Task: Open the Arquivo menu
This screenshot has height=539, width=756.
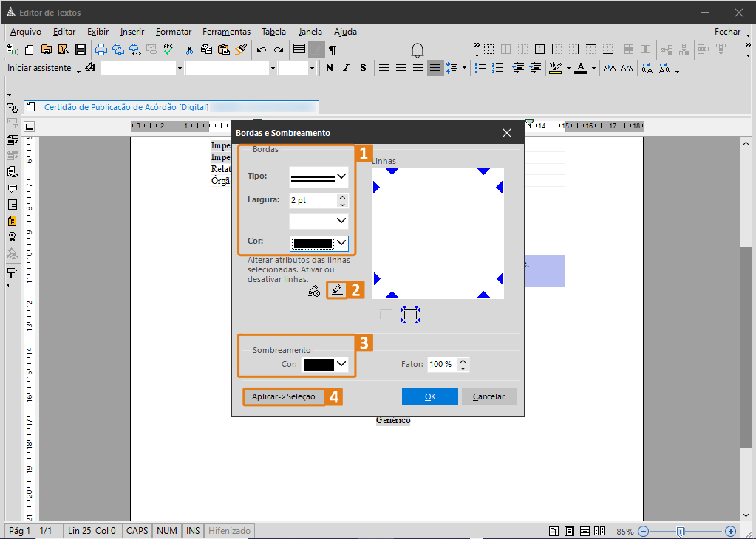Action: (26, 32)
